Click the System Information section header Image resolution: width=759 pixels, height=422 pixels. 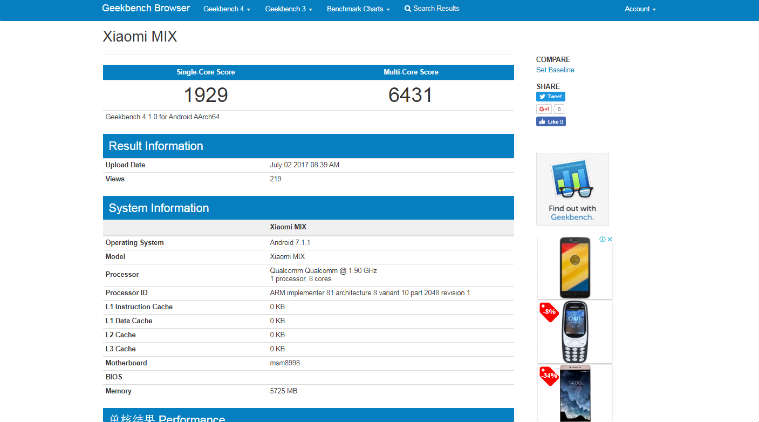[308, 208]
